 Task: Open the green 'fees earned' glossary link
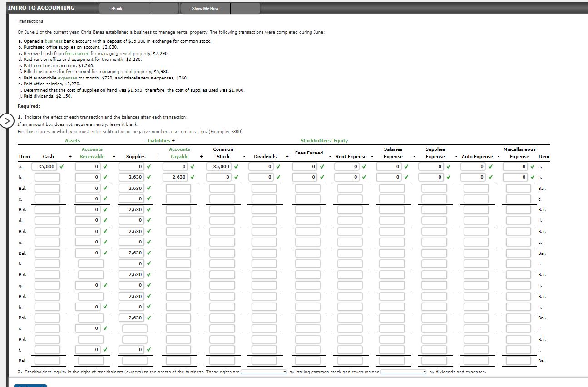pos(77,53)
